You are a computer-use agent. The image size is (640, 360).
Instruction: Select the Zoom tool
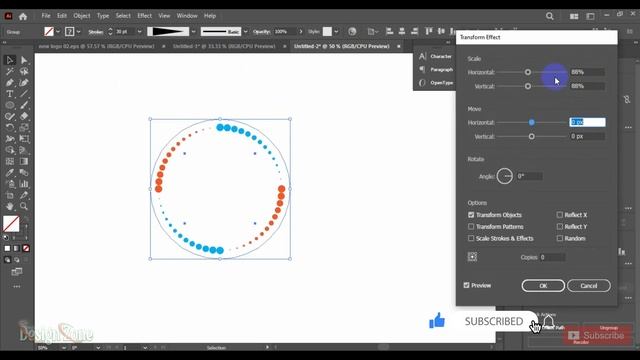click(24, 206)
